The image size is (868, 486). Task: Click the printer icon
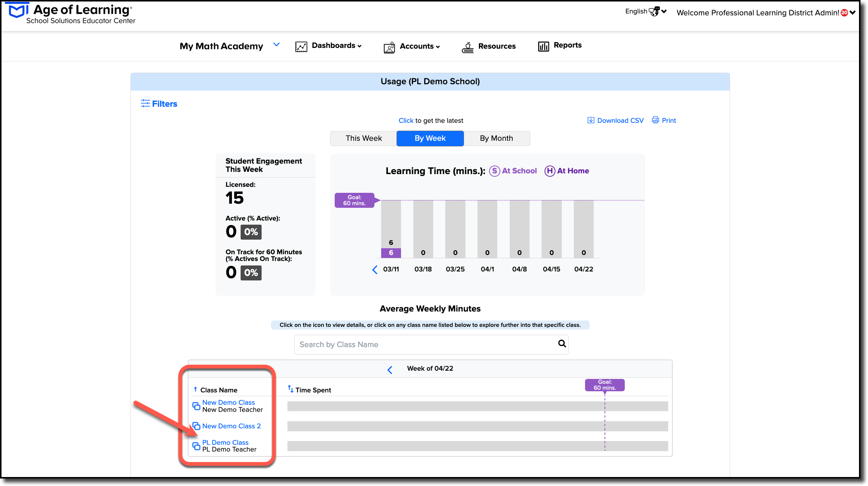pos(655,120)
